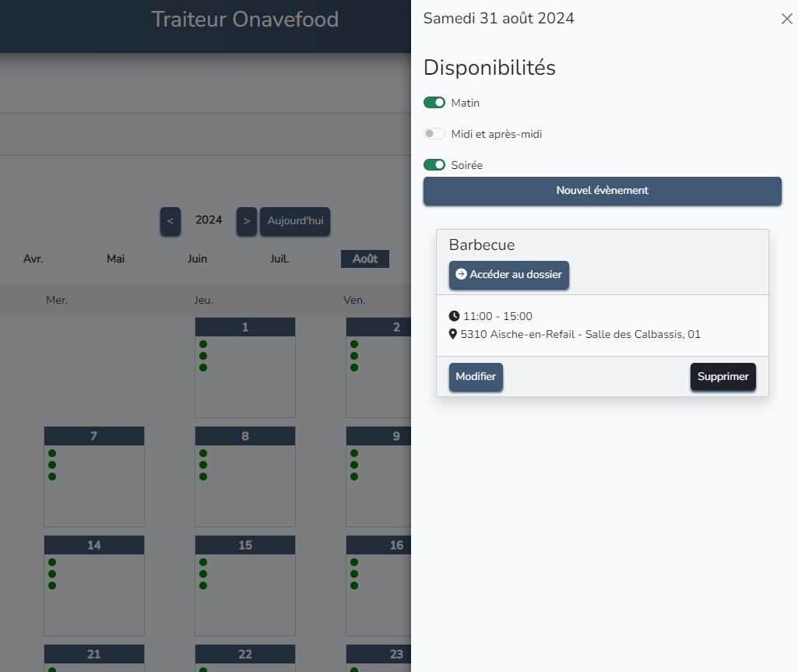The image size is (798, 672).
Task: Click the clock icon next to 11:00 - 15:00
Action: pos(455,316)
